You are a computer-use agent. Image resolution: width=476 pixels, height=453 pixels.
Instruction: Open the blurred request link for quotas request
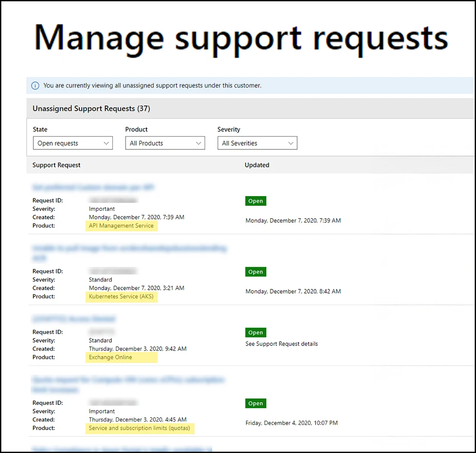pos(128,384)
